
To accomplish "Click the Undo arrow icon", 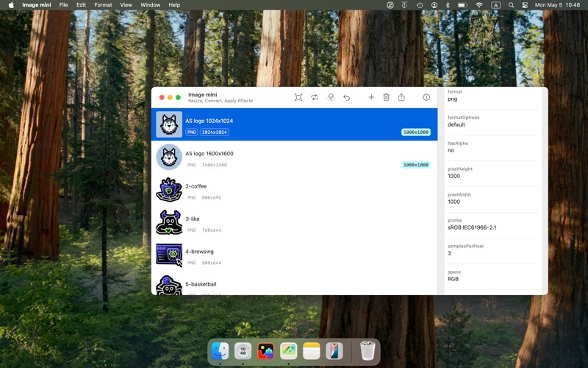I will [346, 98].
